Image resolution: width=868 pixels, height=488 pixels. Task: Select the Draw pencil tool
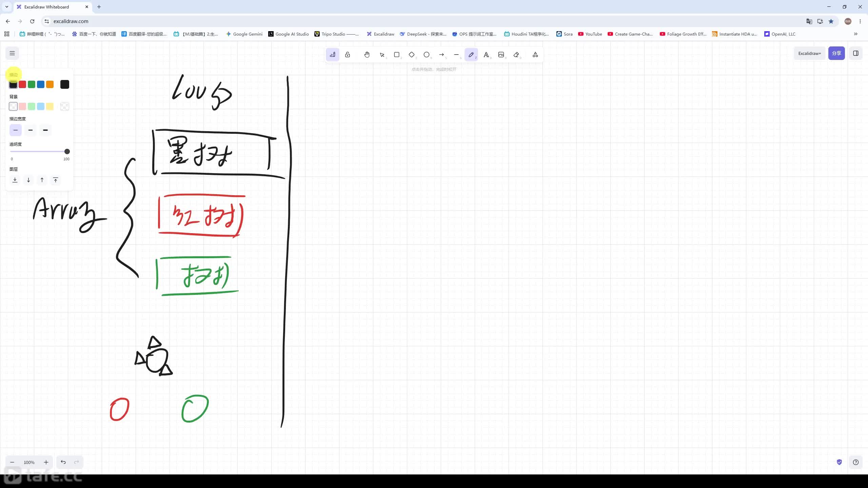coord(471,55)
